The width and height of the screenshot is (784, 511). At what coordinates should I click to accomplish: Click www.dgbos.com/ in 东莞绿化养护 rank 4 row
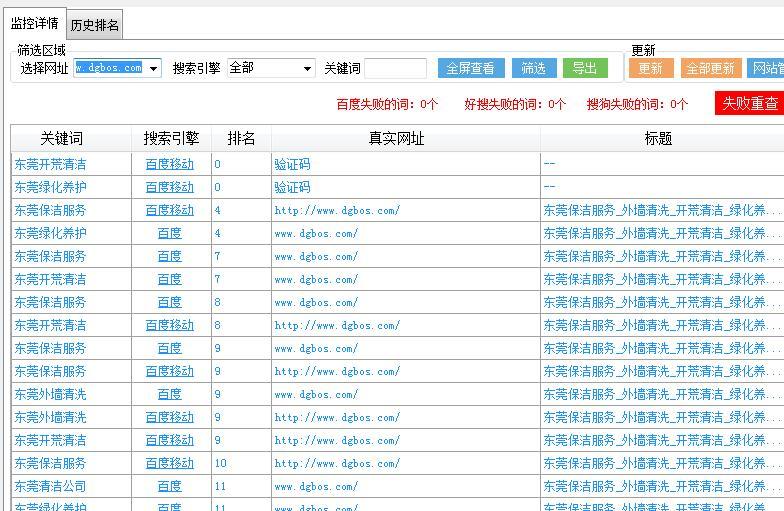[316, 233]
